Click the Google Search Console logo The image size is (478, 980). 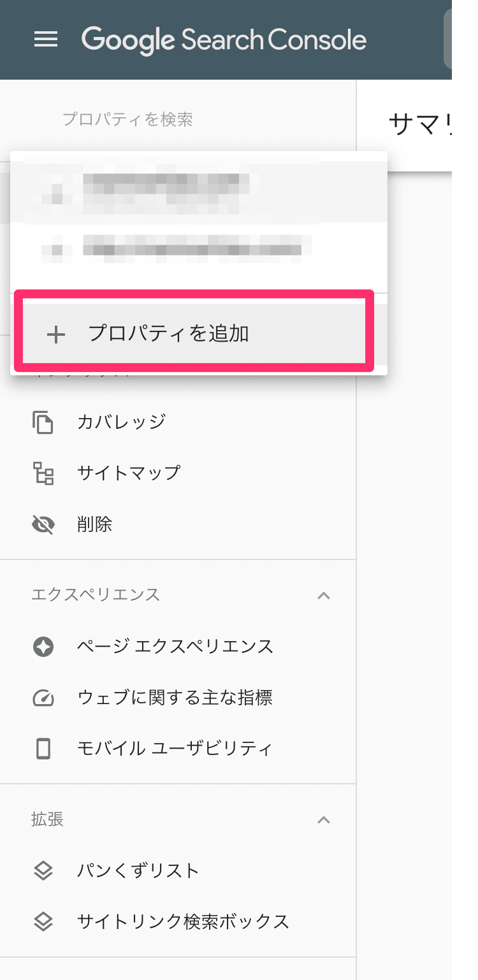pos(224,40)
